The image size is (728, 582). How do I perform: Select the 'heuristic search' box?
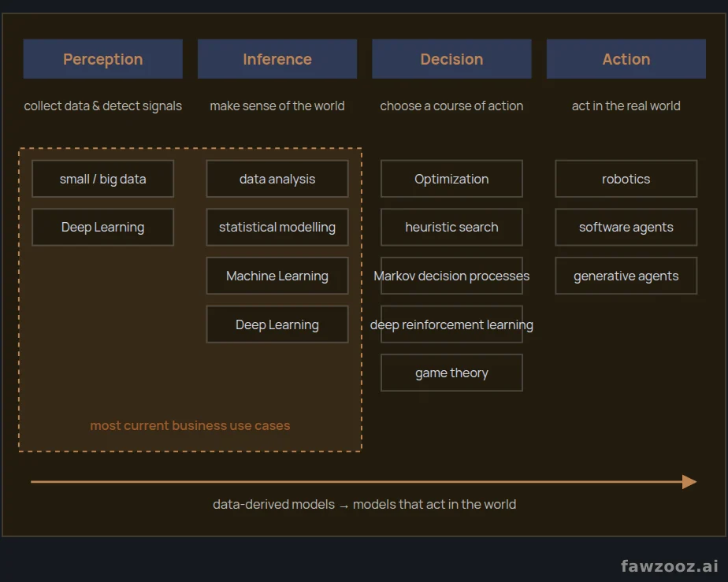point(451,227)
